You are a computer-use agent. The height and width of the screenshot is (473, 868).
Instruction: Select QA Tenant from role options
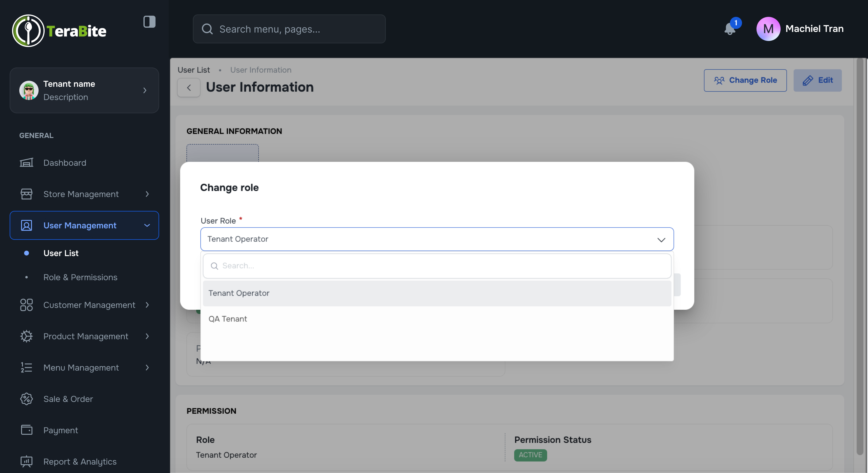228,319
